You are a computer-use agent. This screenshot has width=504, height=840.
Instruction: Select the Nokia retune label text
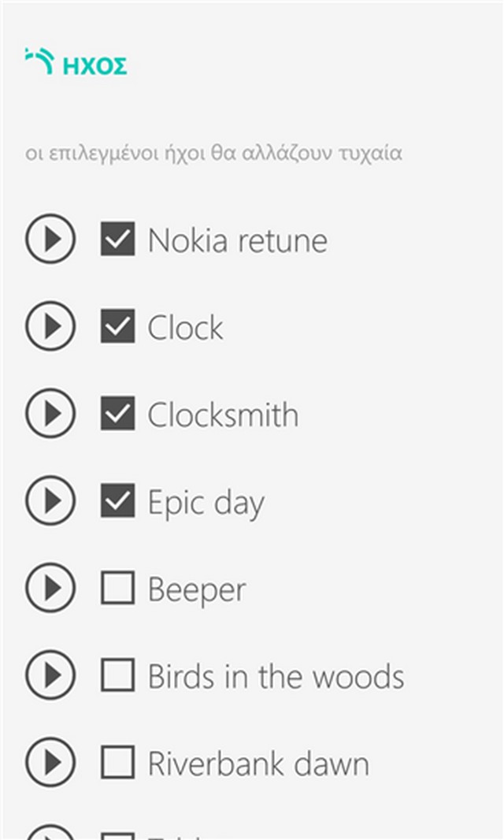tap(237, 240)
